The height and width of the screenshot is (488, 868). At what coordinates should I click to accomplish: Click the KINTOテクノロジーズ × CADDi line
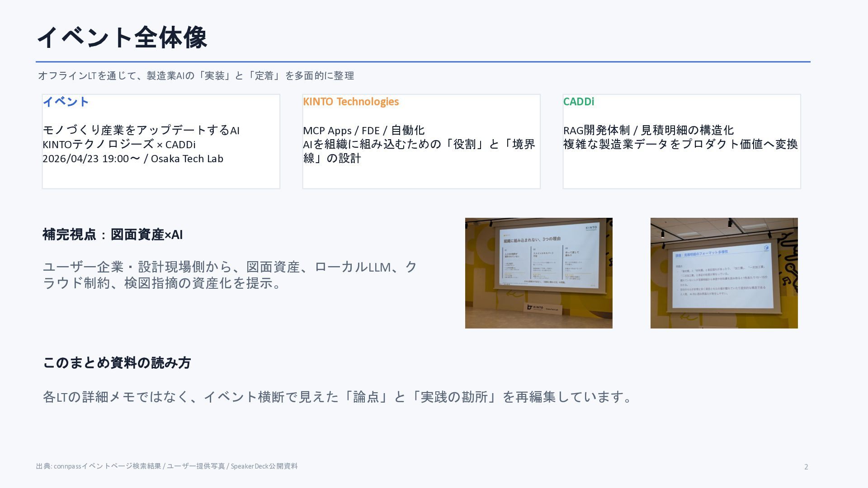[119, 145]
